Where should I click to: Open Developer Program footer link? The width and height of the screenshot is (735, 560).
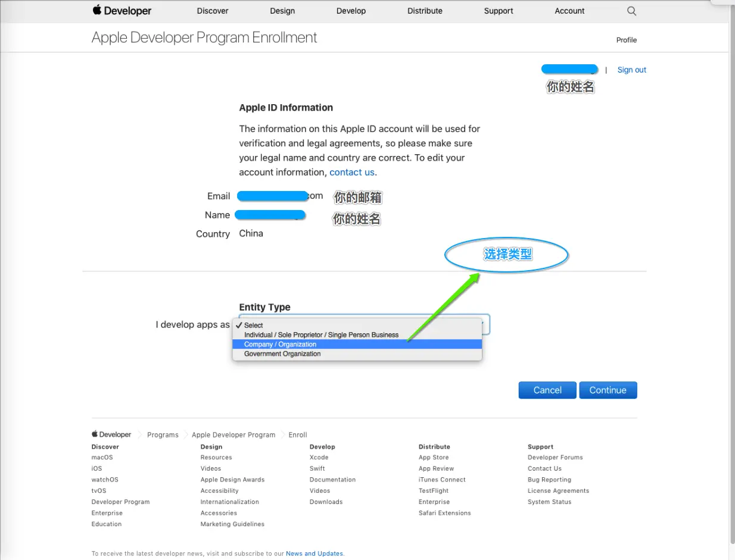point(120,502)
